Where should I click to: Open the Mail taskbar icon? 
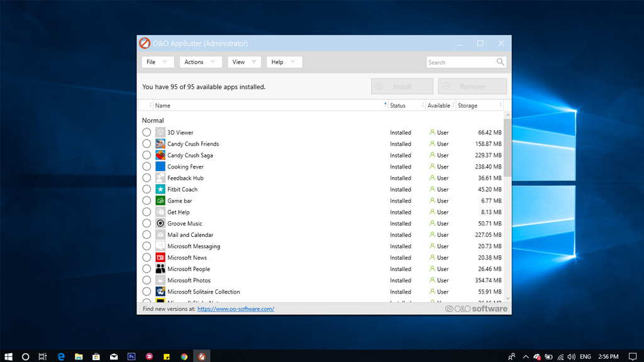pos(114,357)
